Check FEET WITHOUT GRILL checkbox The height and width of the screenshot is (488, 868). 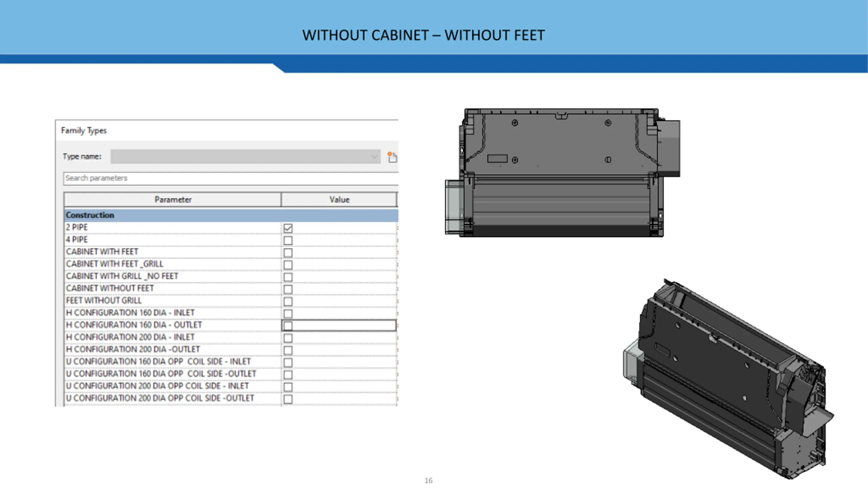288,301
